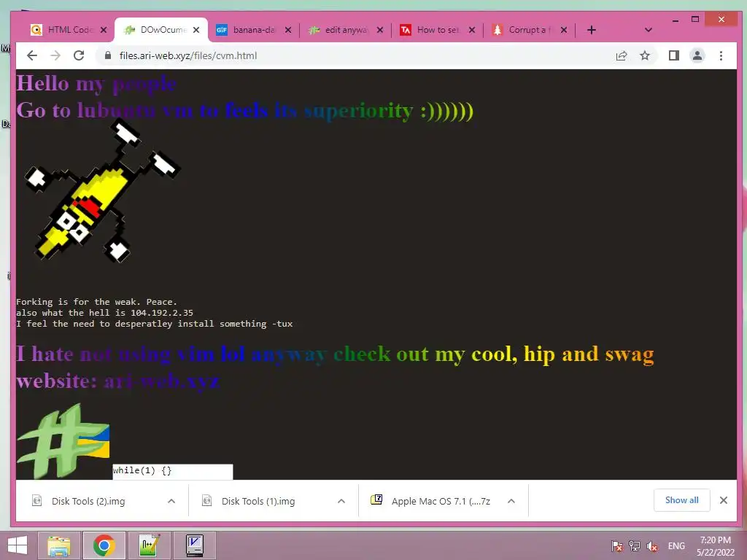Close the edit anyway tab
This screenshot has height=560, width=747.
click(x=379, y=30)
